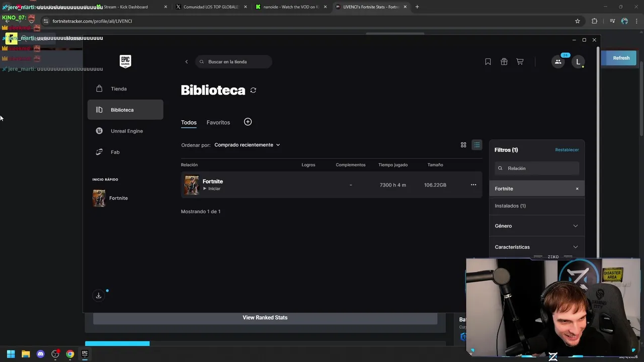Select the Todos tab
This screenshot has height=362, width=644.
pyautogui.click(x=189, y=123)
